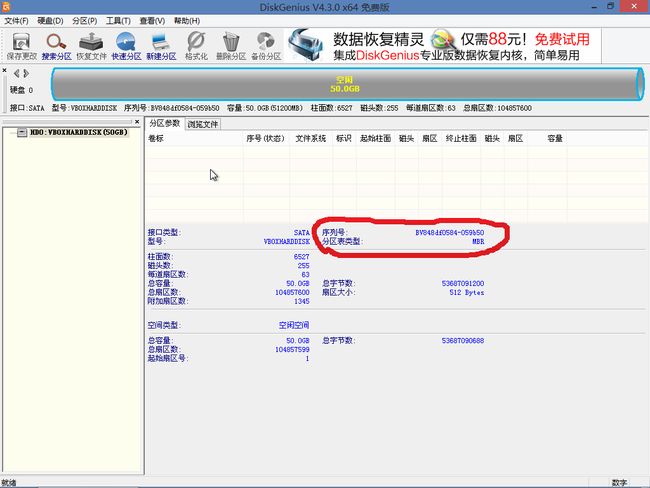Click the Recover Files (恢复文件) icon
The width and height of the screenshot is (650, 488).
pyautogui.click(x=91, y=46)
